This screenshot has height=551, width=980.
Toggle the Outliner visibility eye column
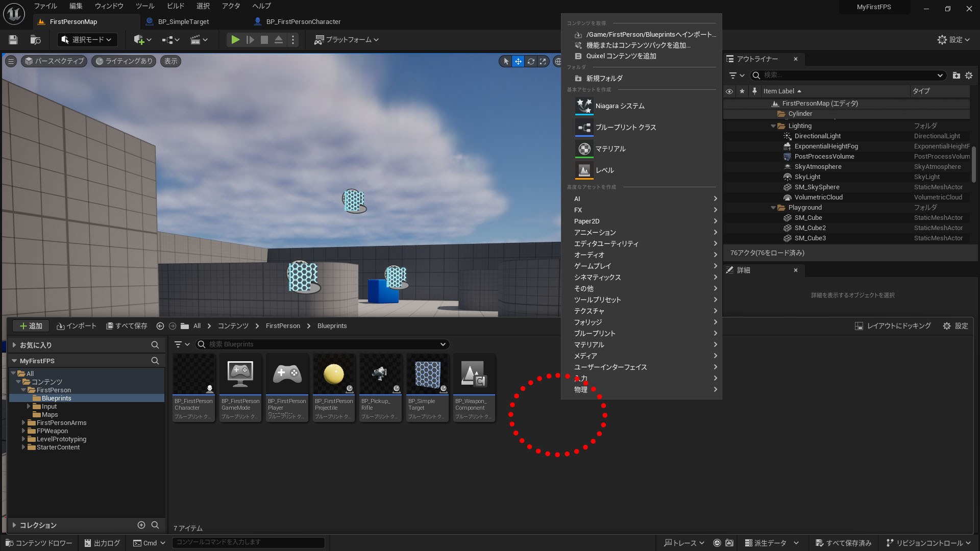(x=729, y=91)
